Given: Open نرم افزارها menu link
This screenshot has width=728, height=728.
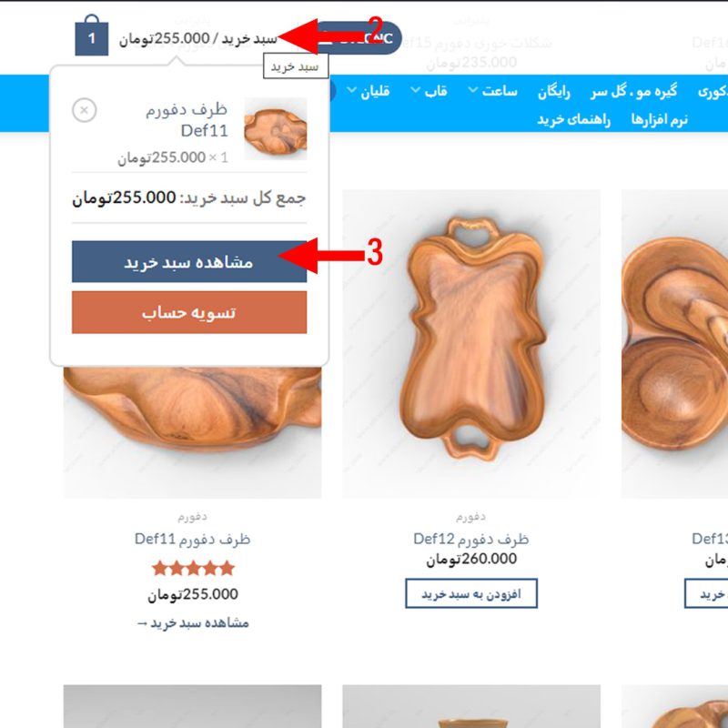Looking at the screenshot, I should [659, 119].
